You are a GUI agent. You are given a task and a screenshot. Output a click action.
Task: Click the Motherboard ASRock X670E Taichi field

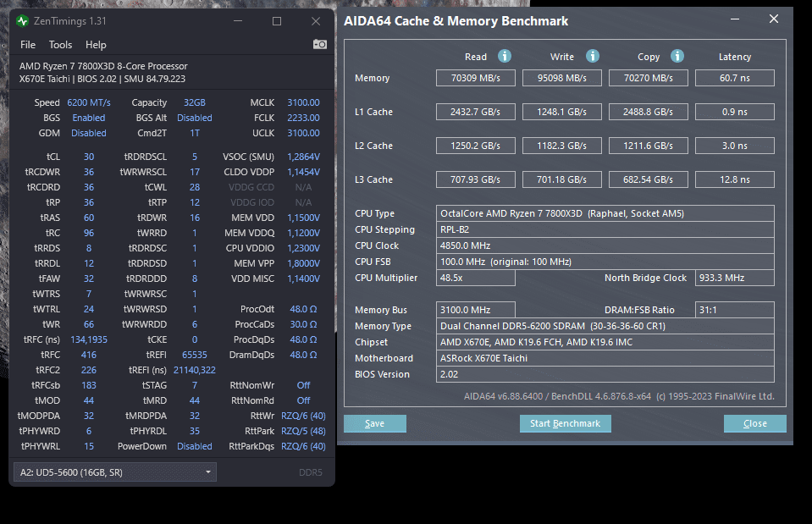pyautogui.click(x=605, y=358)
